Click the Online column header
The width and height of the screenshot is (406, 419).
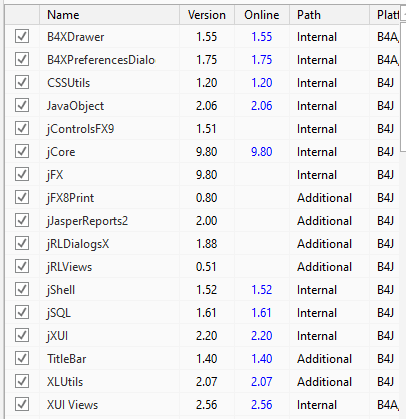tap(262, 15)
